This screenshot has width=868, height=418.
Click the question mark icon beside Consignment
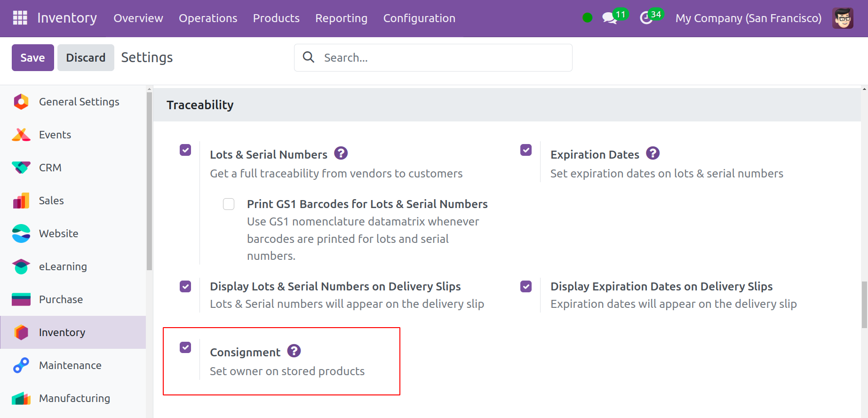click(294, 351)
